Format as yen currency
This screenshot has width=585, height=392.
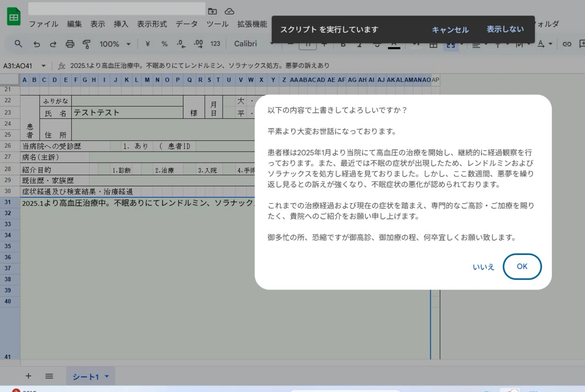148,44
